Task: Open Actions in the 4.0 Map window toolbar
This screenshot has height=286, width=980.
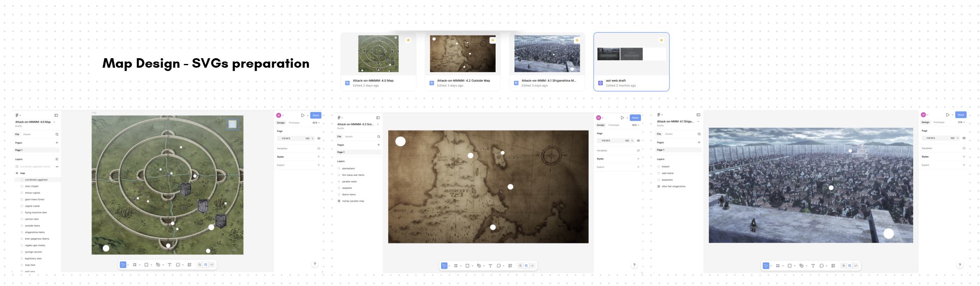Action: coord(190,265)
